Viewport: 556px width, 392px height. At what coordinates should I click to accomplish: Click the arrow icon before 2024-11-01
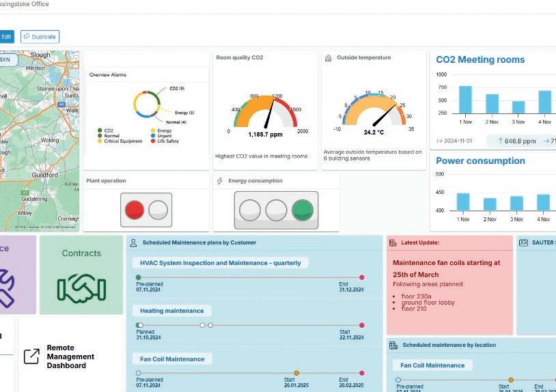pos(439,141)
